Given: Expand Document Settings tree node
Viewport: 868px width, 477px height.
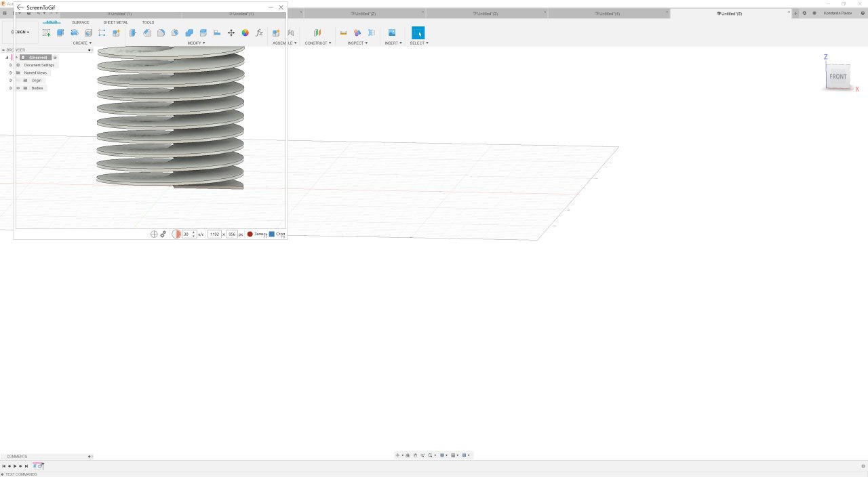Looking at the screenshot, I should point(11,65).
